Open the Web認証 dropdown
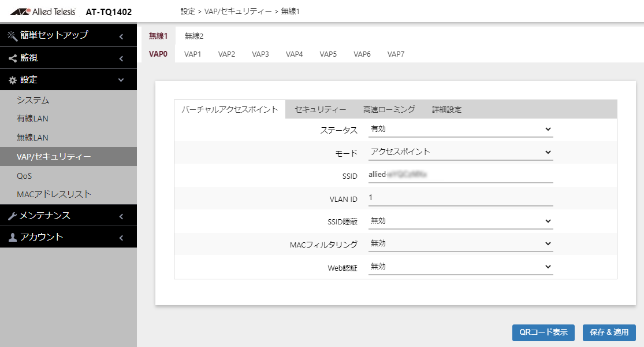 coord(461,267)
